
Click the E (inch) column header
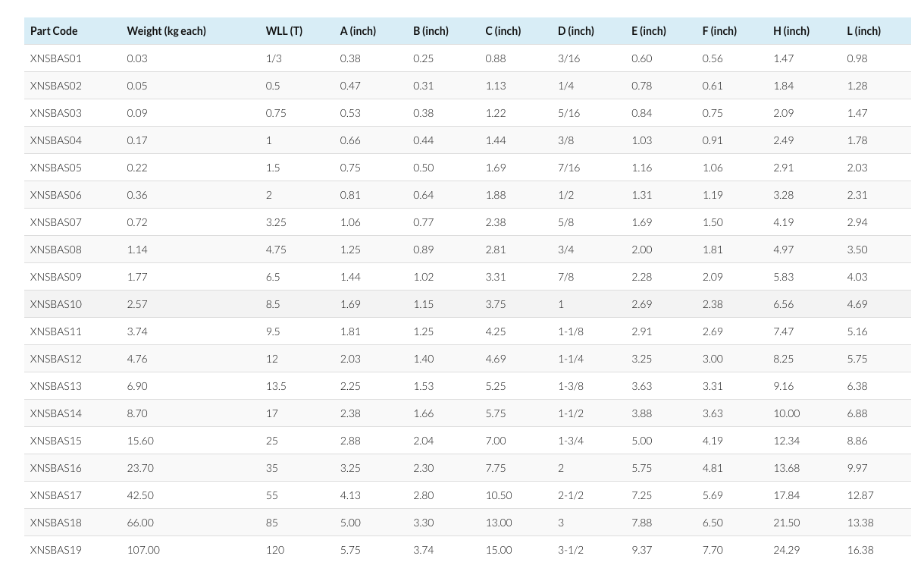pos(649,31)
